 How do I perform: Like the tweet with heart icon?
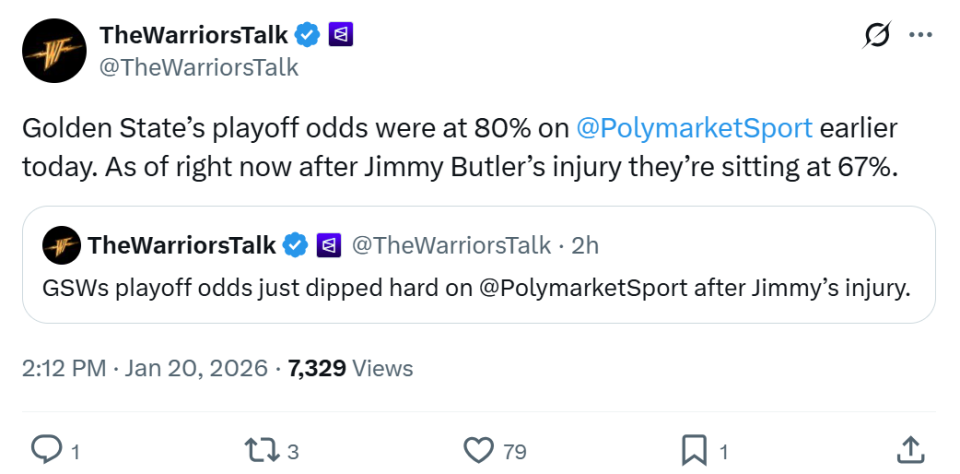(x=483, y=450)
